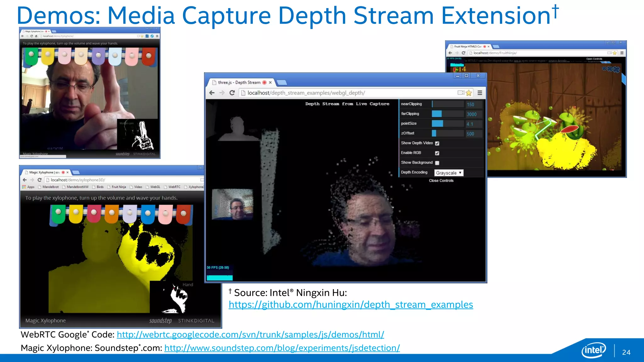Image resolution: width=644 pixels, height=362 pixels.
Task: Click the RGB webcam thumbnail in the depth stream page
Action: [233, 204]
